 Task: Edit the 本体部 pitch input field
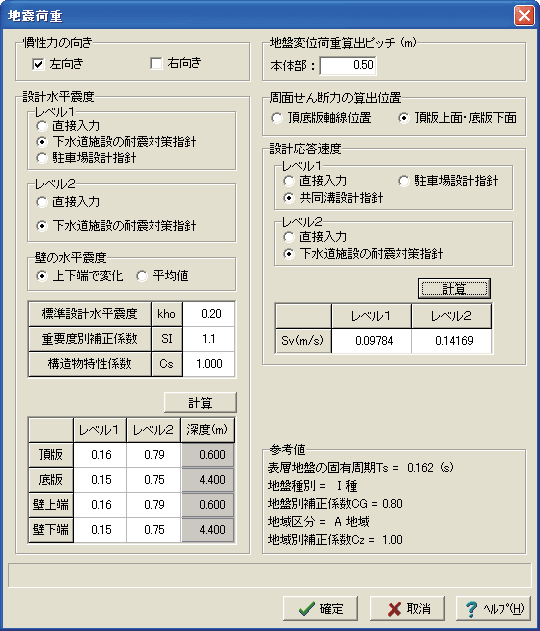[348, 65]
